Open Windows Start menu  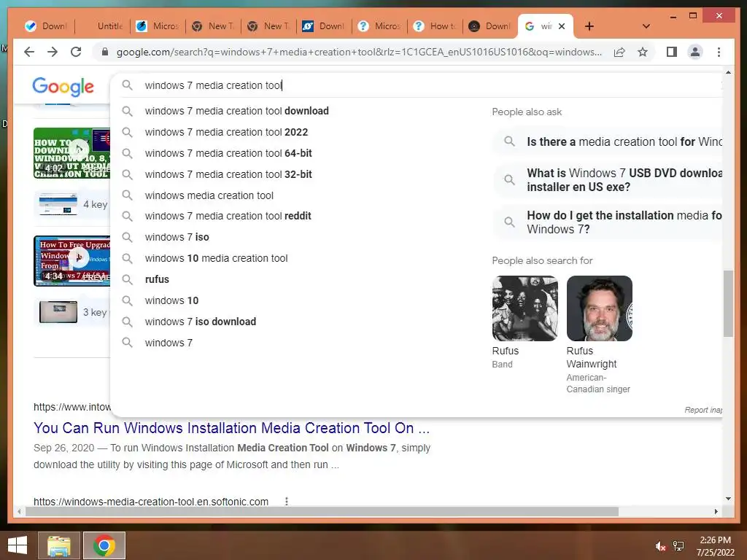pyautogui.click(x=18, y=545)
